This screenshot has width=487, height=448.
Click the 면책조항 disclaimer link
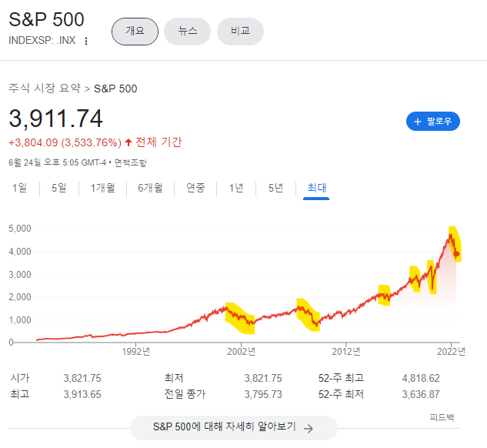131,162
